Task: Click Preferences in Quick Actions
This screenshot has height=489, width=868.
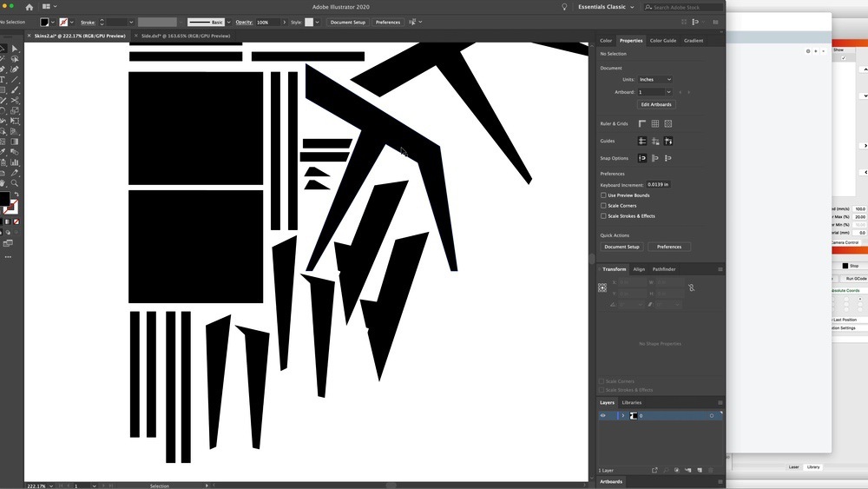Action: (x=669, y=247)
